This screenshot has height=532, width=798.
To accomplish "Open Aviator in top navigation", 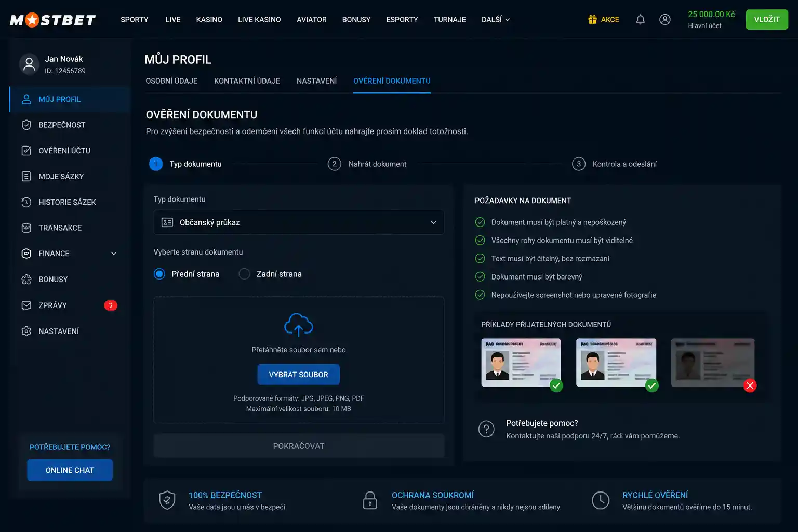I will [x=312, y=20].
